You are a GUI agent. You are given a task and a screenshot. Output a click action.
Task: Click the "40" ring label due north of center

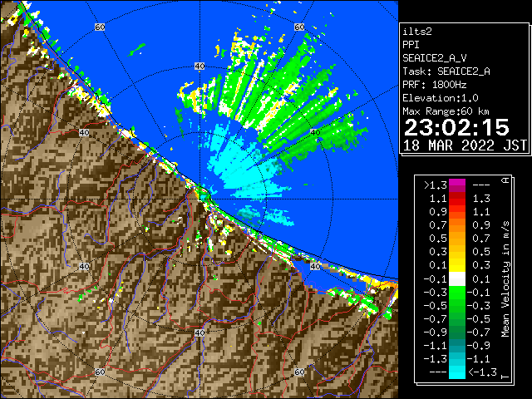199,66
